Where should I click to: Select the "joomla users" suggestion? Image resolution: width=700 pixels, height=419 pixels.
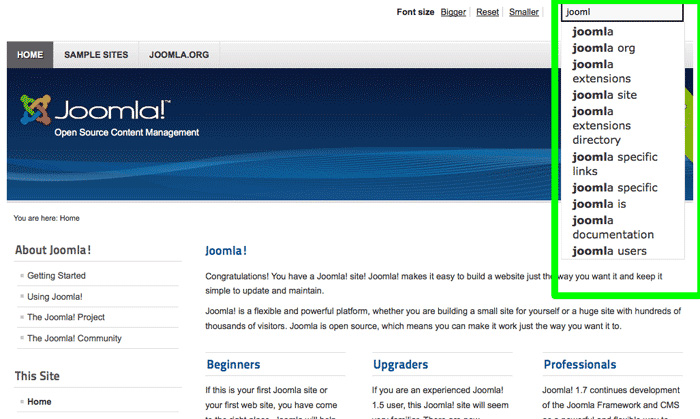pos(609,251)
